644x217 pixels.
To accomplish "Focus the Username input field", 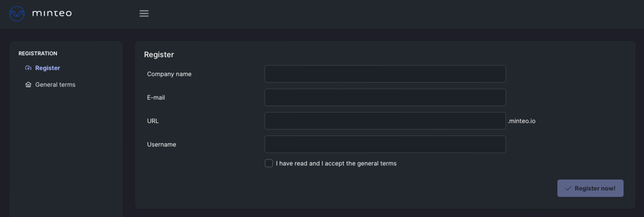I will point(385,144).
